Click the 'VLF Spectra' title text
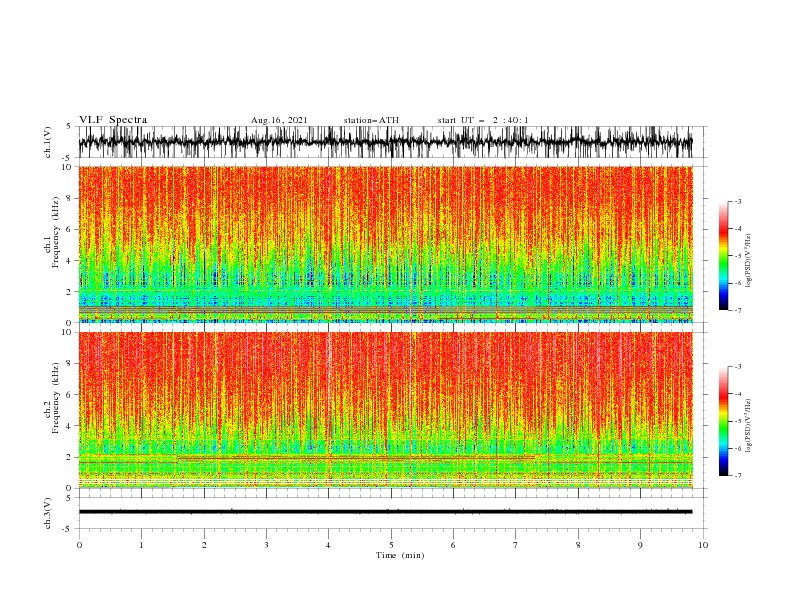Image resolution: width=792 pixels, height=612 pixels. pyautogui.click(x=113, y=120)
